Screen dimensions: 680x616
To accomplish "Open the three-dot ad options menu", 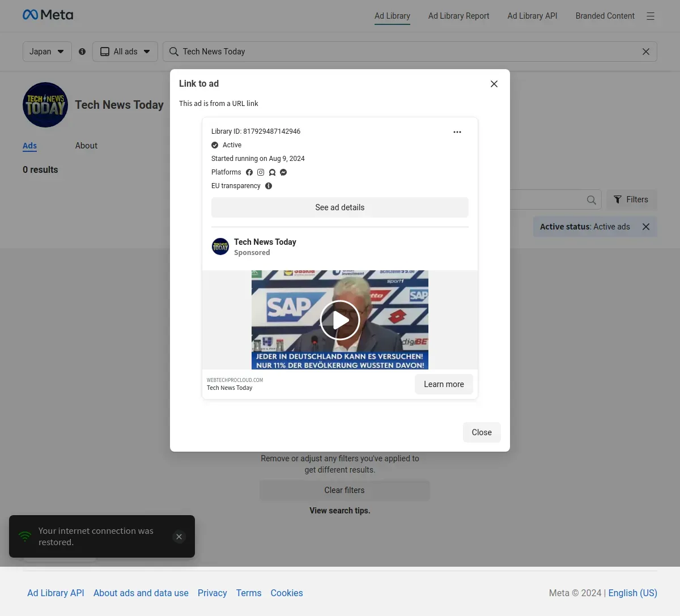I will coord(457,132).
